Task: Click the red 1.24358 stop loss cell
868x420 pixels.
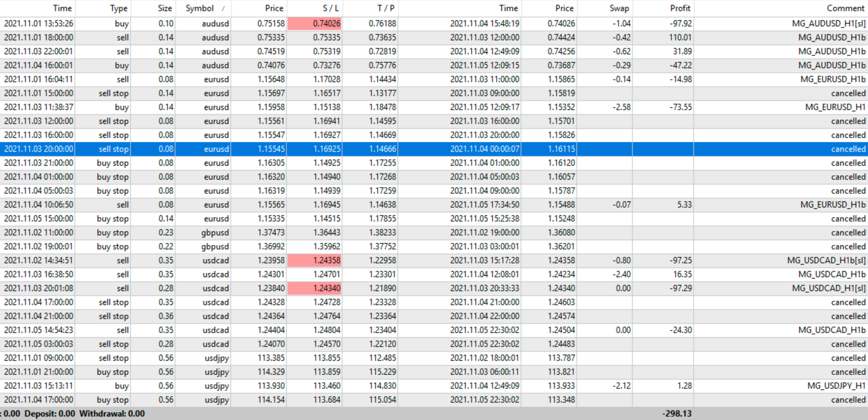Action: (x=315, y=260)
